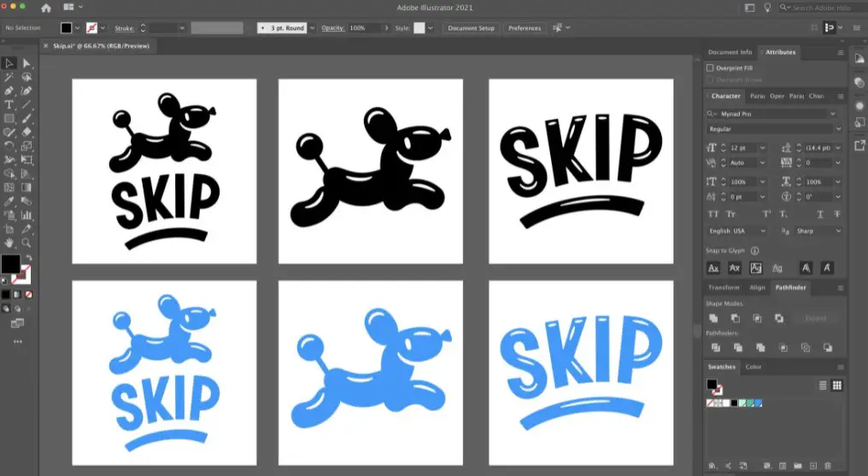Click the large Fill color box in toolbar
This screenshot has width=868, height=476.
coord(10,264)
